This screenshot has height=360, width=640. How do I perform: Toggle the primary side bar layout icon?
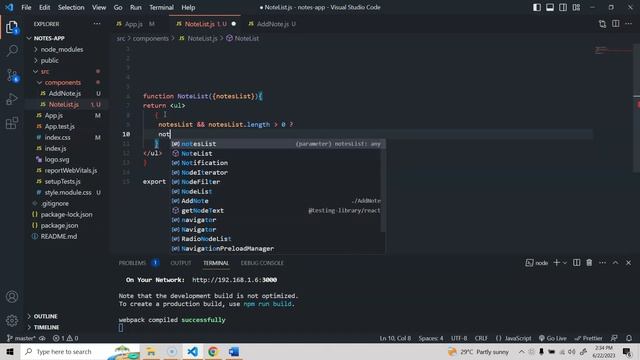pyautogui.click(x=537, y=7)
